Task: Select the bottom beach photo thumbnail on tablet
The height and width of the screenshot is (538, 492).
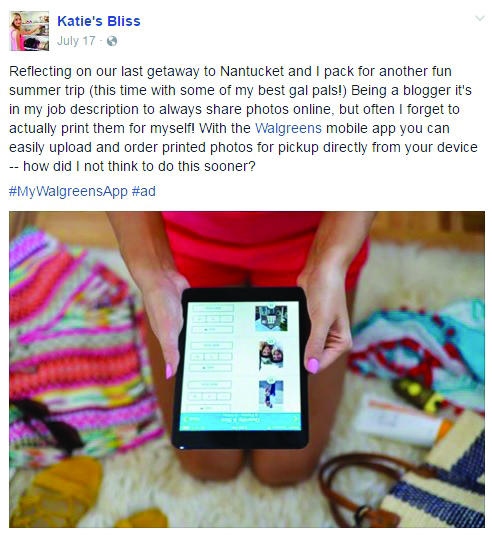Action: pyautogui.click(x=271, y=395)
